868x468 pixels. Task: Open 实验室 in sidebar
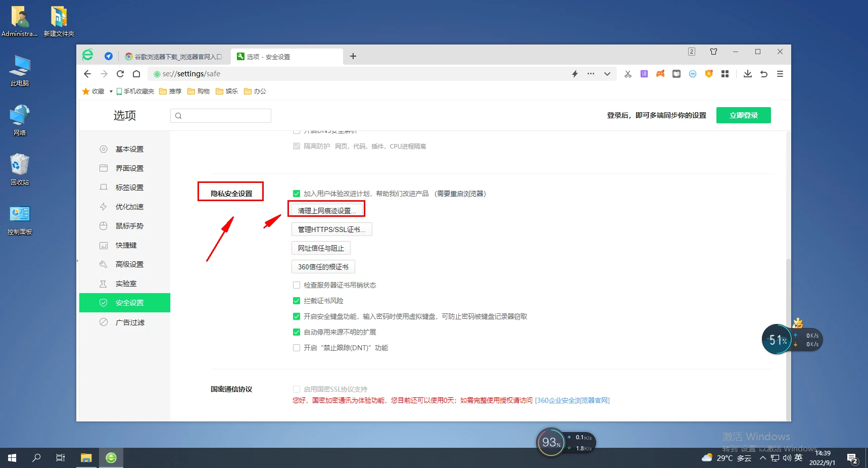[125, 284]
